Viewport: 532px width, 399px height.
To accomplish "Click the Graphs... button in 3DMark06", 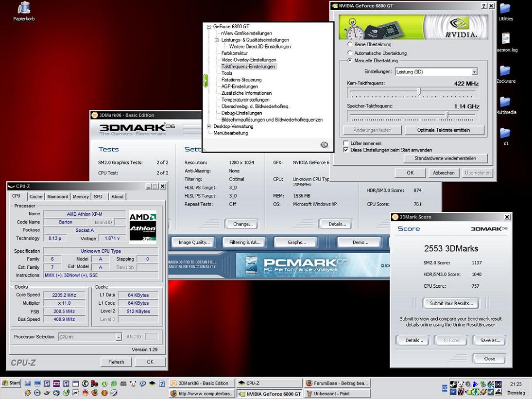I will (x=296, y=242).
